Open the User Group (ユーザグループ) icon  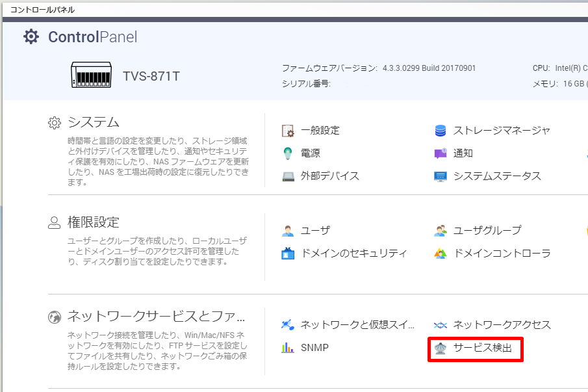441,231
